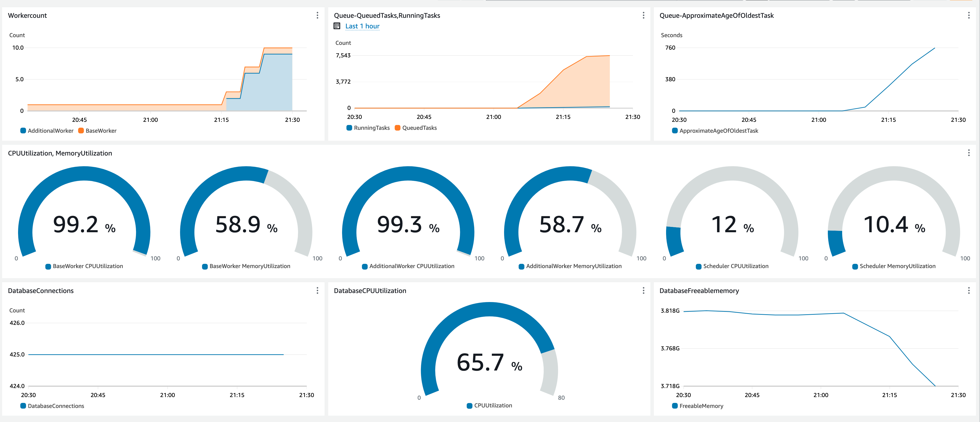980x422 pixels.
Task: Click the Scheduler MemoryUtilization legend label
Action: click(897, 266)
